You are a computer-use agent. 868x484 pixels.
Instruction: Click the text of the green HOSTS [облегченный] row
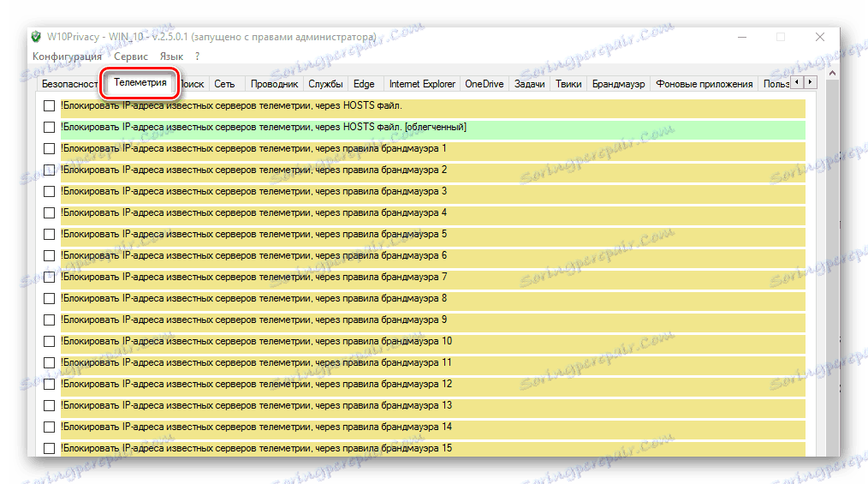264,127
